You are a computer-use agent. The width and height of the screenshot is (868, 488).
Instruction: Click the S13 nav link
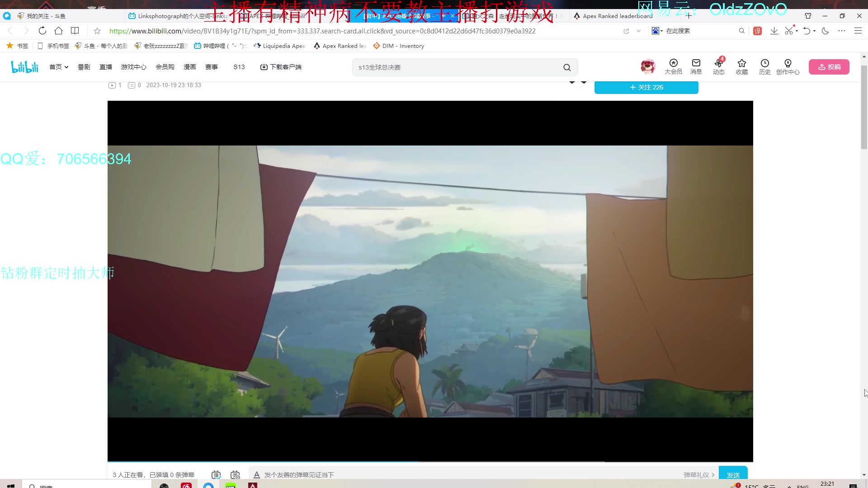pos(239,67)
